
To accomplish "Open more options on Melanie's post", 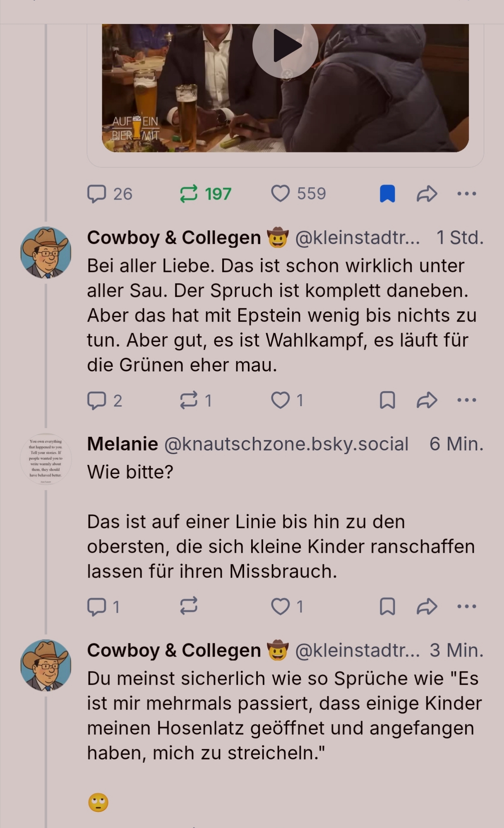I will [467, 607].
